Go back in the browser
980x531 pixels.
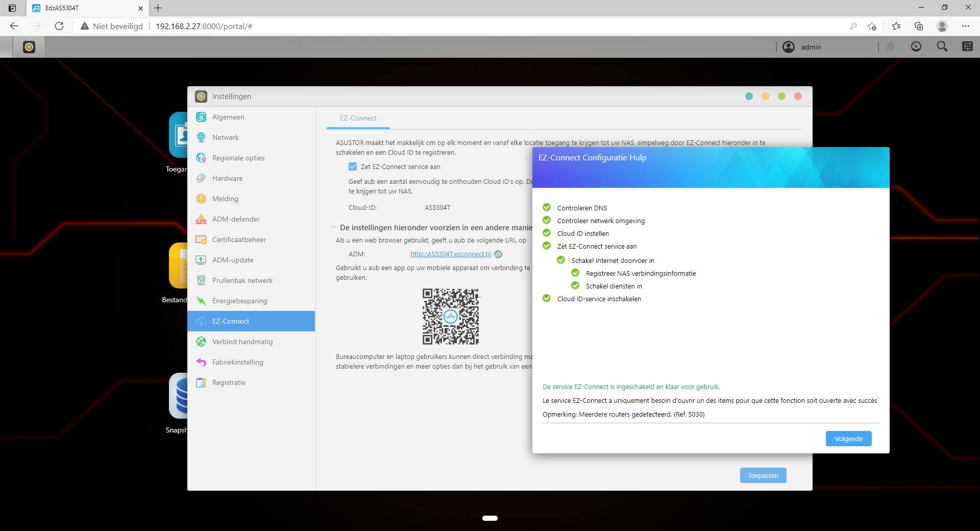pos(14,26)
